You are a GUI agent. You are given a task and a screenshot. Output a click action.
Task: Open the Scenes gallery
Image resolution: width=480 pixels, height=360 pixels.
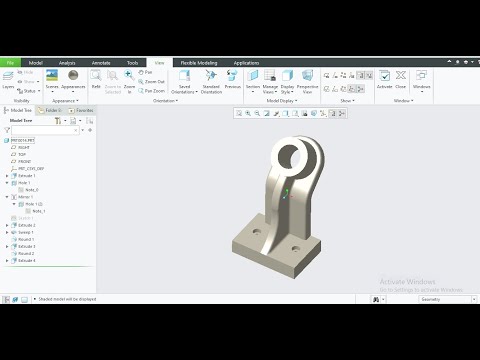coord(52,80)
